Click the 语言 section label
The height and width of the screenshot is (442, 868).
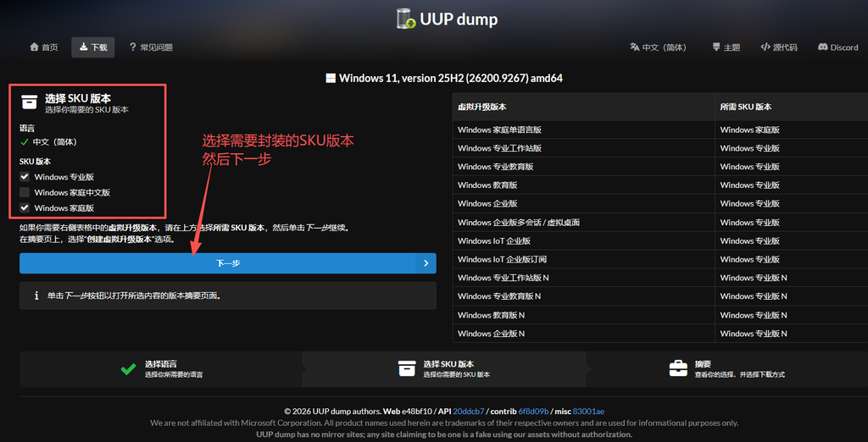pos(27,129)
